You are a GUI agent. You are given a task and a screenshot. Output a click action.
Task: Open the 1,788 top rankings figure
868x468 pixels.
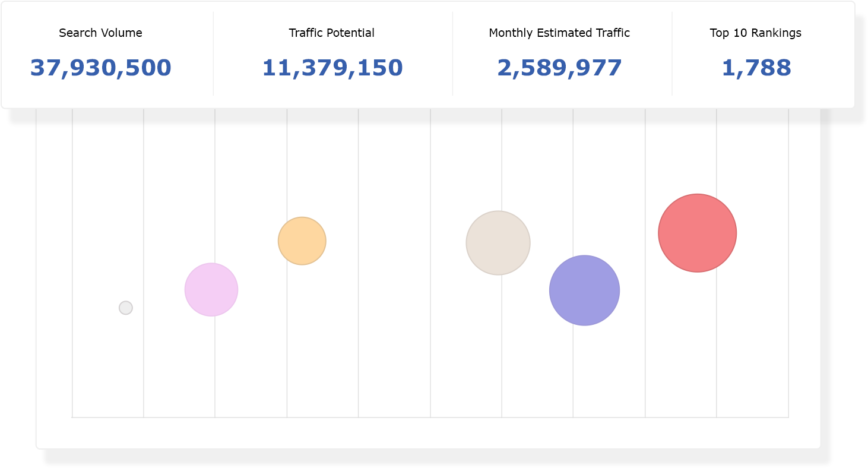[x=756, y=68]
